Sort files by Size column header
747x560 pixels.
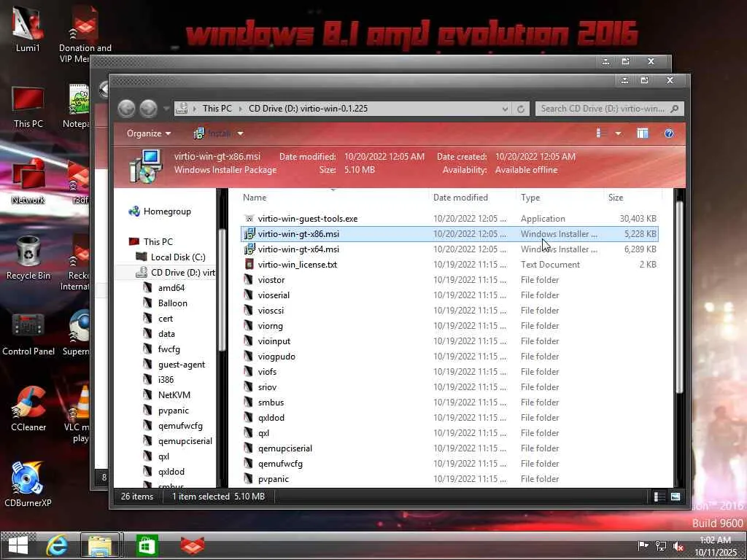[x=616, y=197]
